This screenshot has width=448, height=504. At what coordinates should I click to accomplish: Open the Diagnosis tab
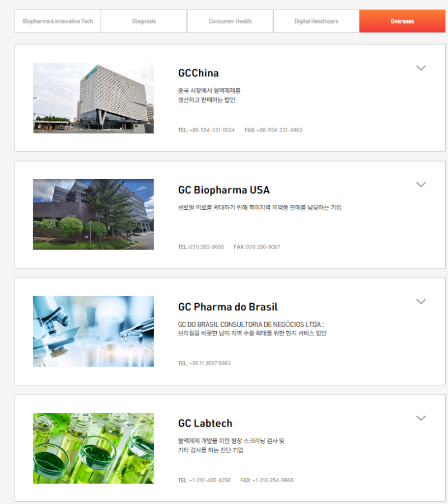[144, 21]
